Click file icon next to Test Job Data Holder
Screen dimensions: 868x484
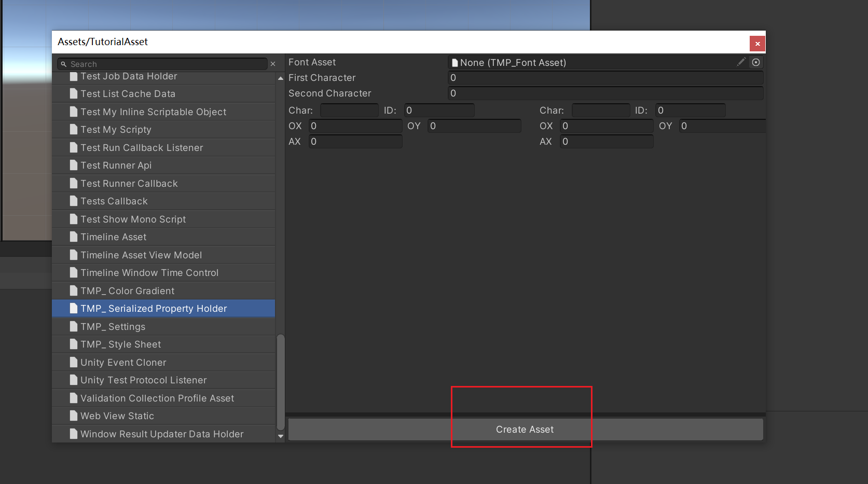[74, 76]
